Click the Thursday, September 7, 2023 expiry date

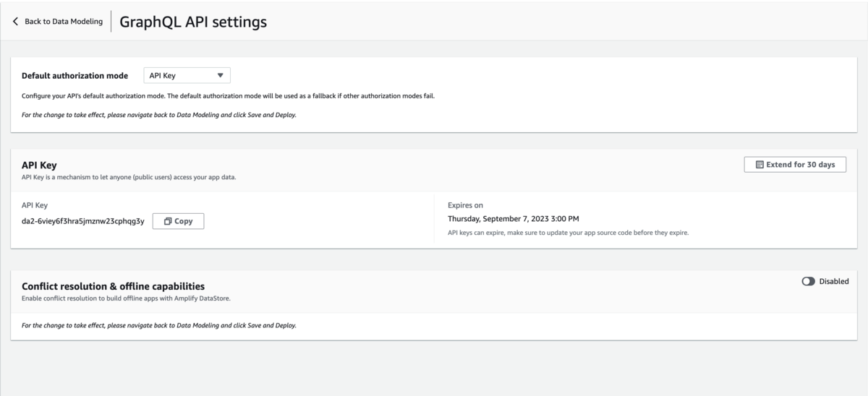click(514, 218)
